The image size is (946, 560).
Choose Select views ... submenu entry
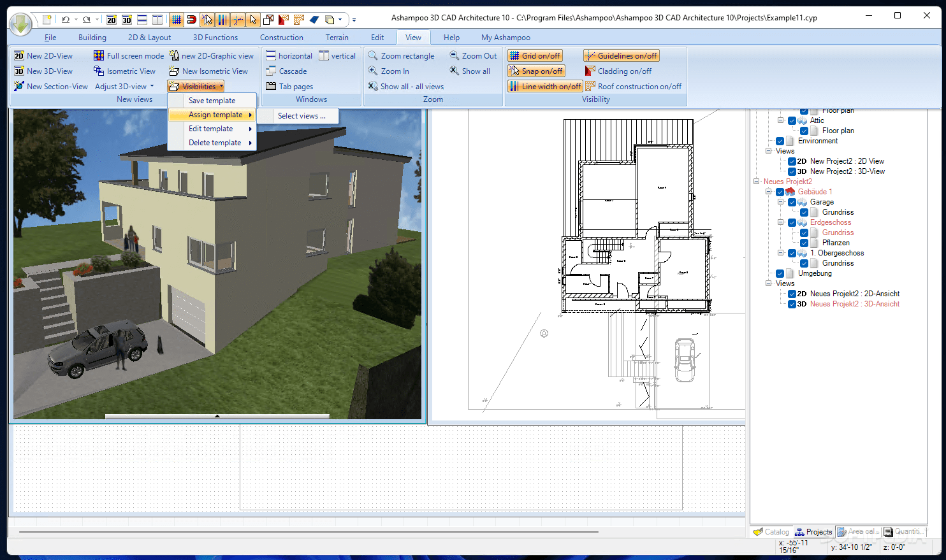(302, 116)
